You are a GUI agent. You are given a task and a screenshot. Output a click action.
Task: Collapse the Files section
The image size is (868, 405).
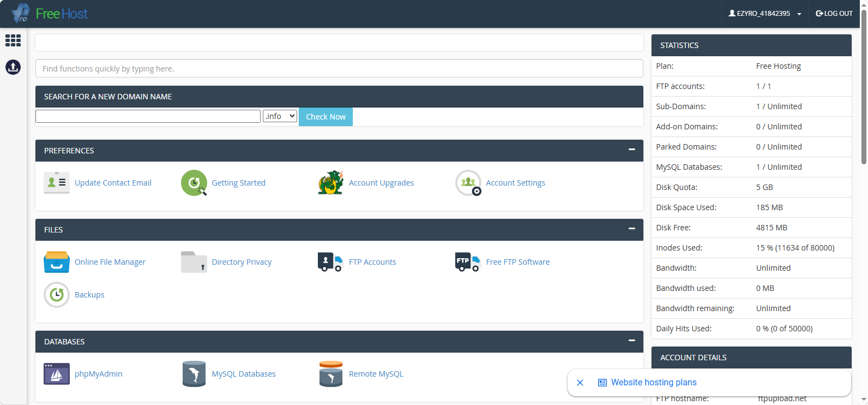[x=632, y=229]
